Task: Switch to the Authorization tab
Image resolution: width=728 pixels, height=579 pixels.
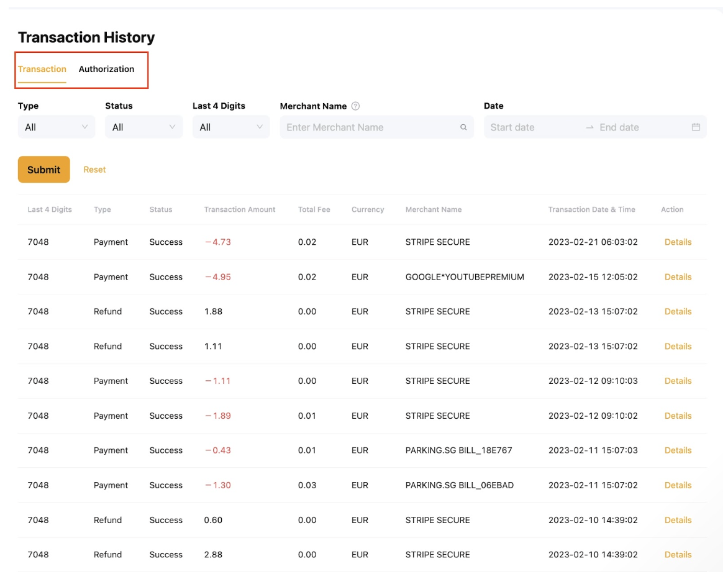Action: click(x=106, y=69)
